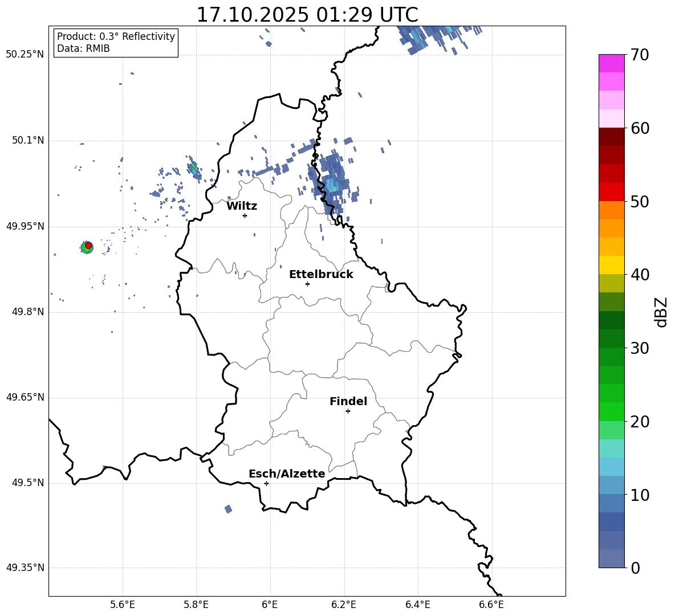Click the 6.2°E longitude label
This screenshot has height=616, width=675.
[344, 605]
